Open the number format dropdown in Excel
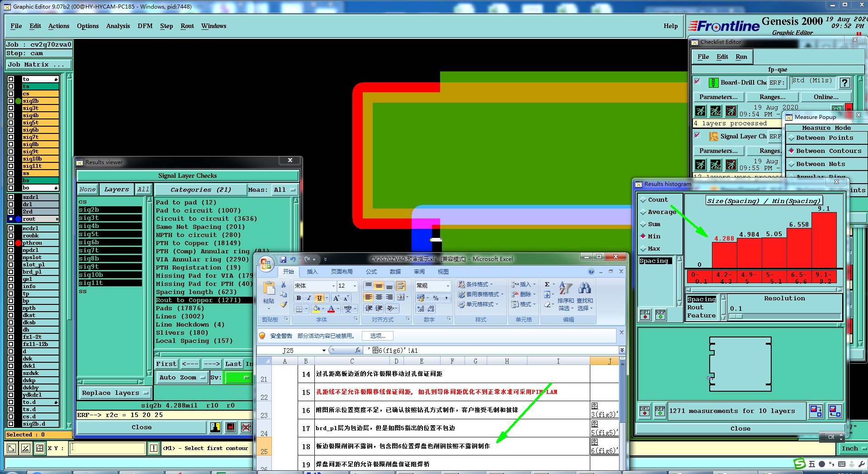This screenshot has width=868, height=474. (x=448, y=286)
